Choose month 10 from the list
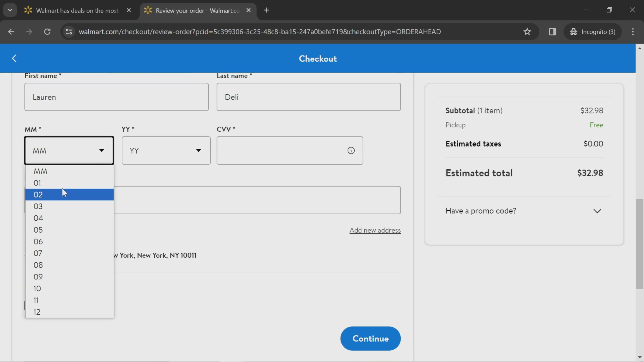 point(69,289)
